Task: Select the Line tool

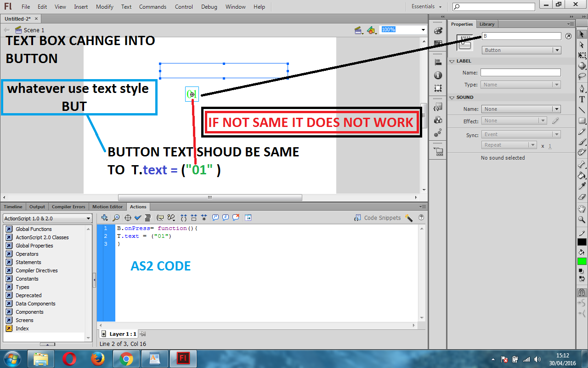Action: point(582,110)
